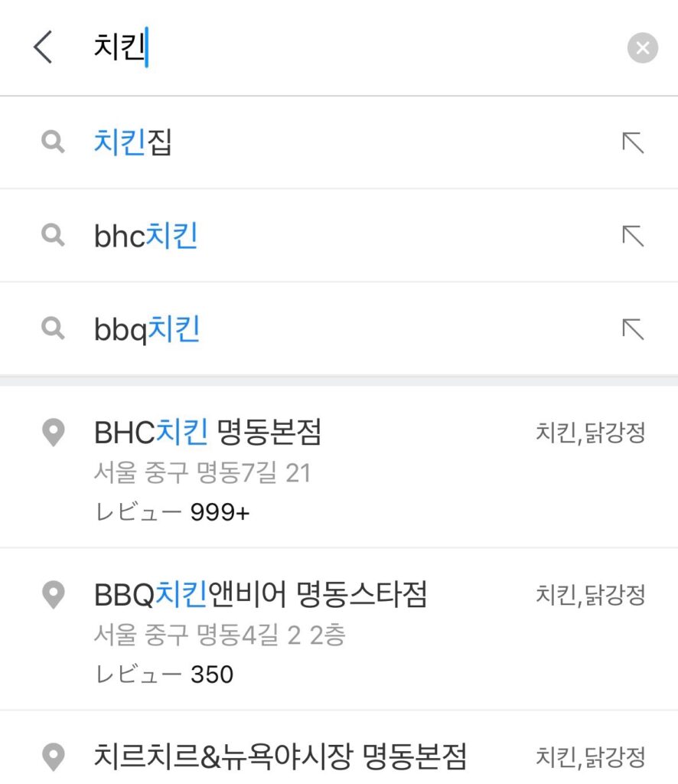Click the search field containing 치킨

[x=350, y=47]
